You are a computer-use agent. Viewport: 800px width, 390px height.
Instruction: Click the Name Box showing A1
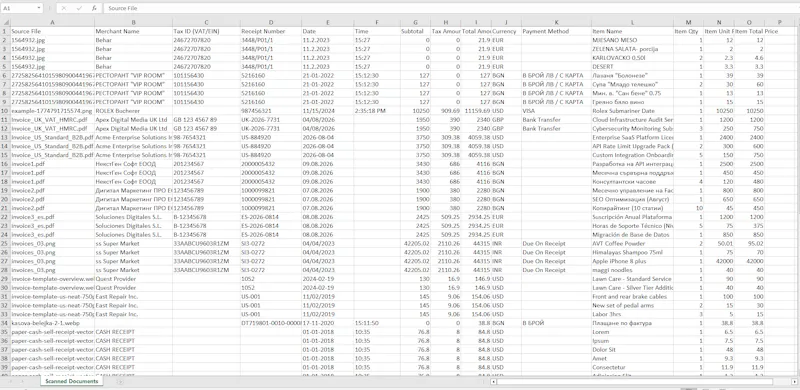coord(18,8)
